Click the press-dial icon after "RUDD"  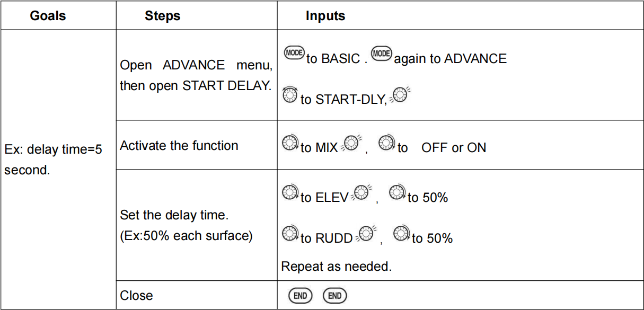tap(366, 234)
